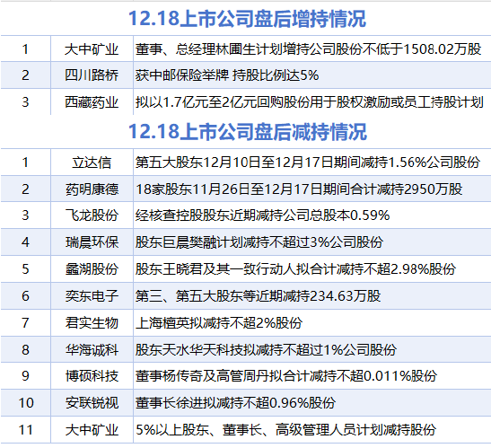Image resolution: width=491 pixels, height=448 pixels.
Task: Select the 博硕科技 company cell
Action: pos(92,376)
